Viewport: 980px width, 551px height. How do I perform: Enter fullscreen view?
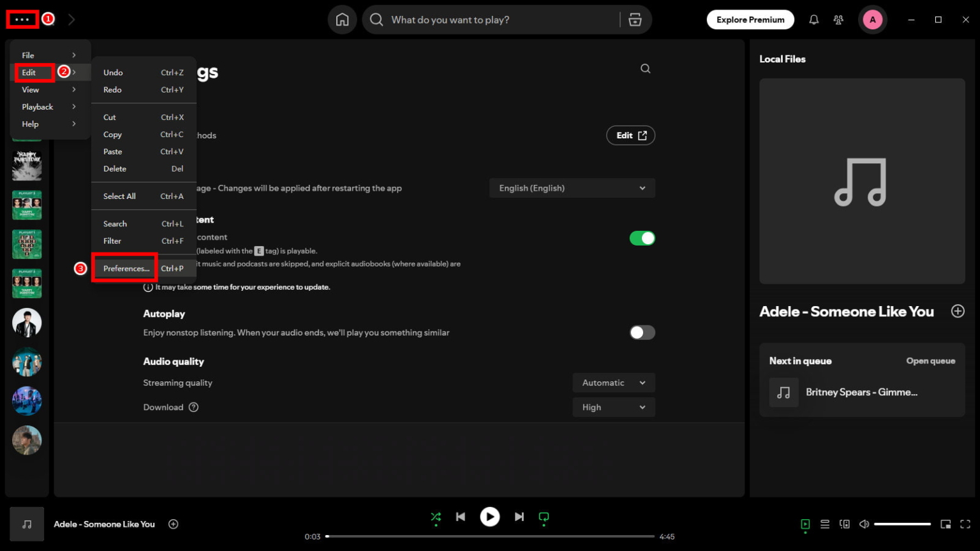point(965,524)
